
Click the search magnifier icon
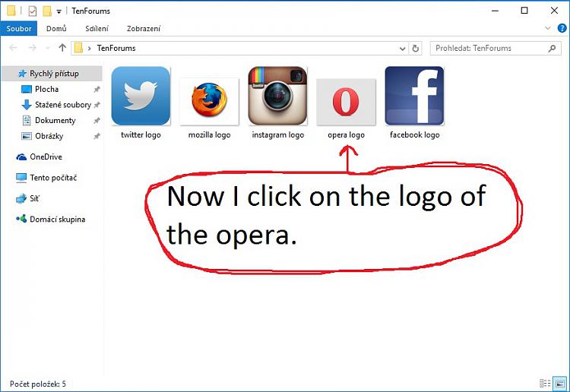[553, 49]
